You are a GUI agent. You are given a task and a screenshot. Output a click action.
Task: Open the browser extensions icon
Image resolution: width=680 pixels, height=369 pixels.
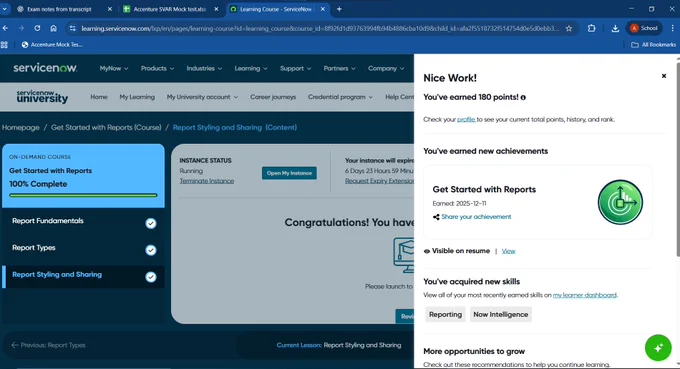592,28
